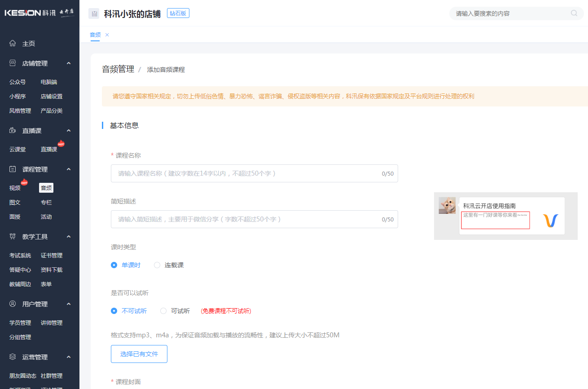This screenshot has height=389, width=588.
Task: Collapse the 课程管理 section chevron
Action: coord(68,169)
